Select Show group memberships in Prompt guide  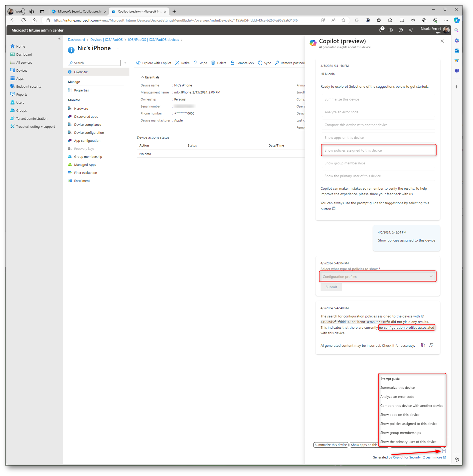[400, 433]
